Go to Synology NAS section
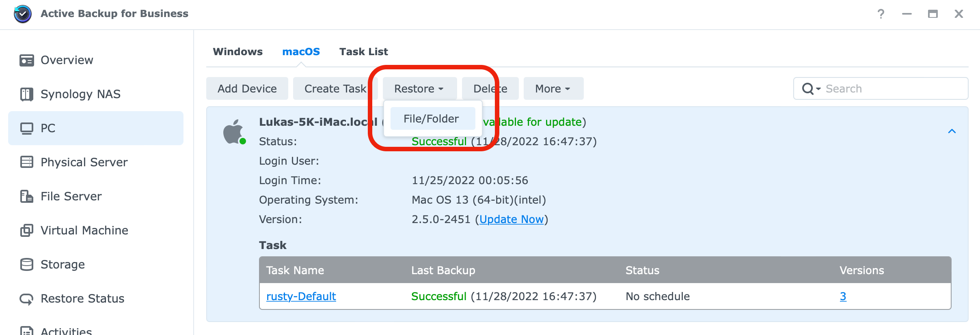Image resolution: width=980 pixels, height=335 pixels. point(96,94)
